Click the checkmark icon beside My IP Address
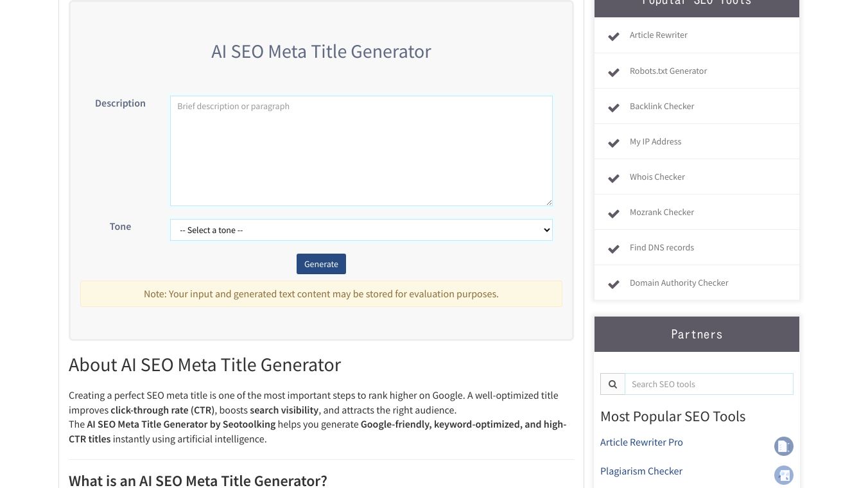The image size is (868, 488). pos(613,143)
